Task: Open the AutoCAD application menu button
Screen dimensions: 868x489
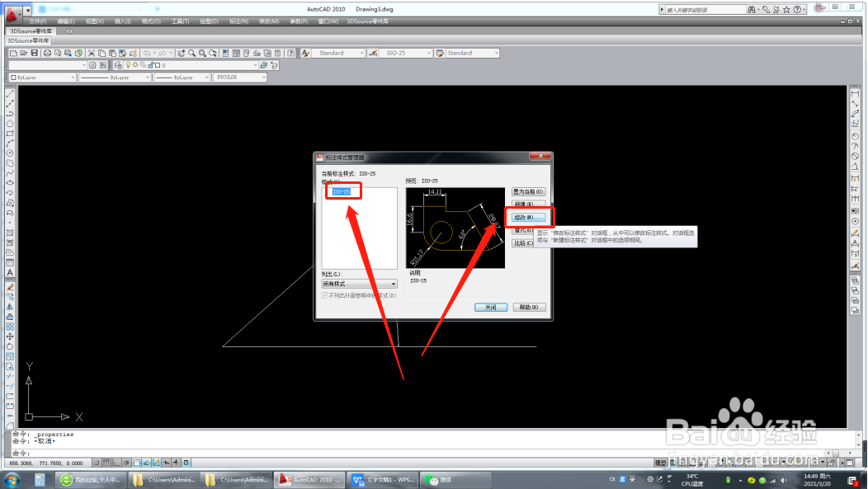Action: [12, 13]
